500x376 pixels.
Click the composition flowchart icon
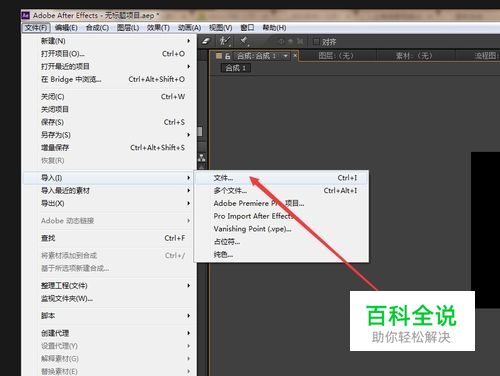[x=202, y=157]
